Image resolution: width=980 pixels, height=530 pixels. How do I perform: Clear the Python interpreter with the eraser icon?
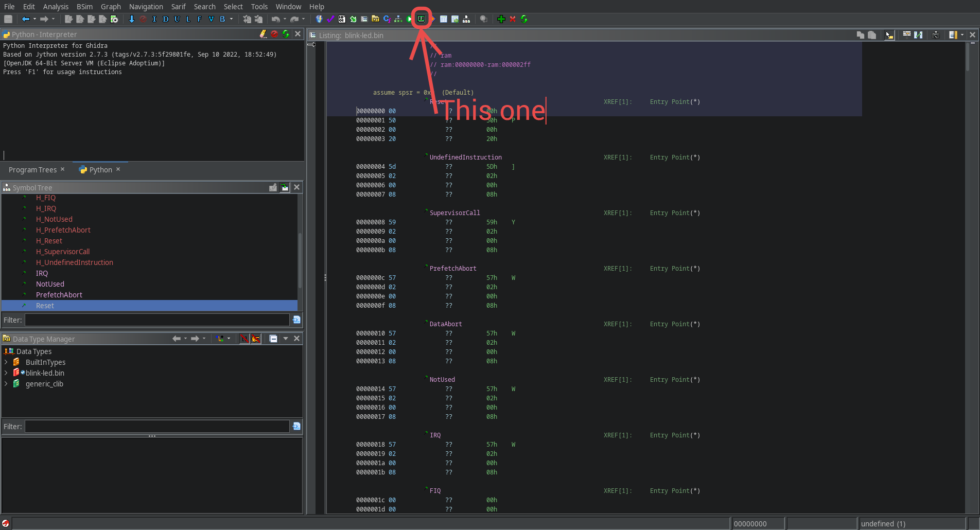click(263, 34)
